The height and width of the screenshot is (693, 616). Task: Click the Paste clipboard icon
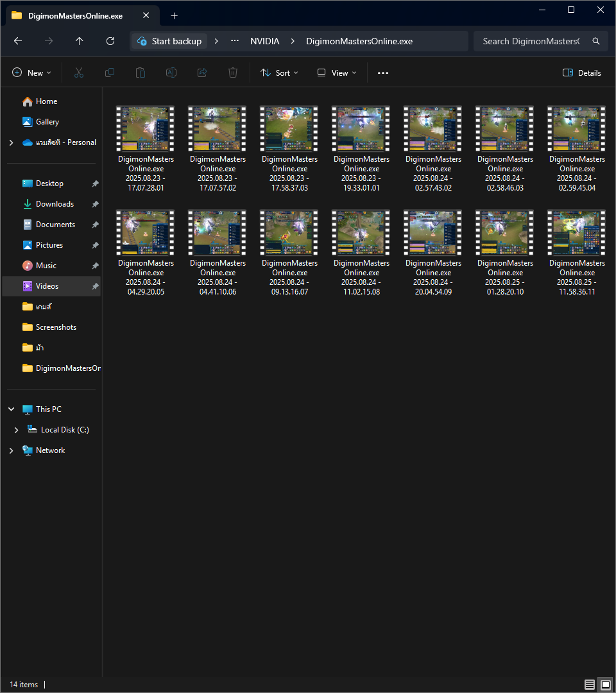141,73
